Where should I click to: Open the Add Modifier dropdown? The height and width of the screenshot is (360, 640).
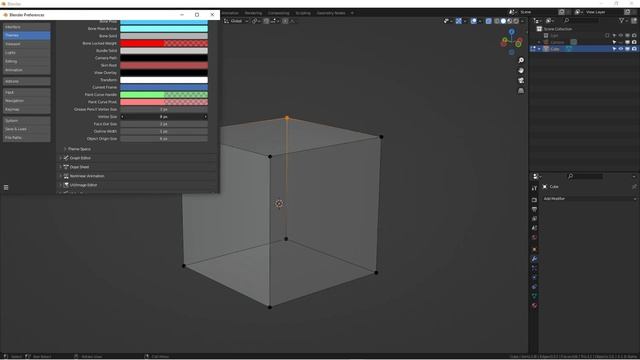coord(589,199)
